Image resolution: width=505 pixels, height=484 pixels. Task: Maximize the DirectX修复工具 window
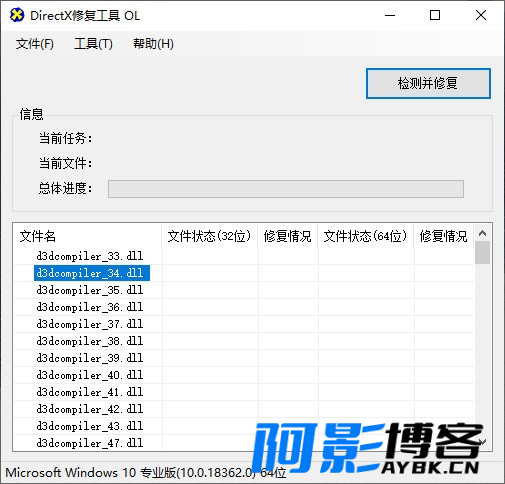click(435, 15)
